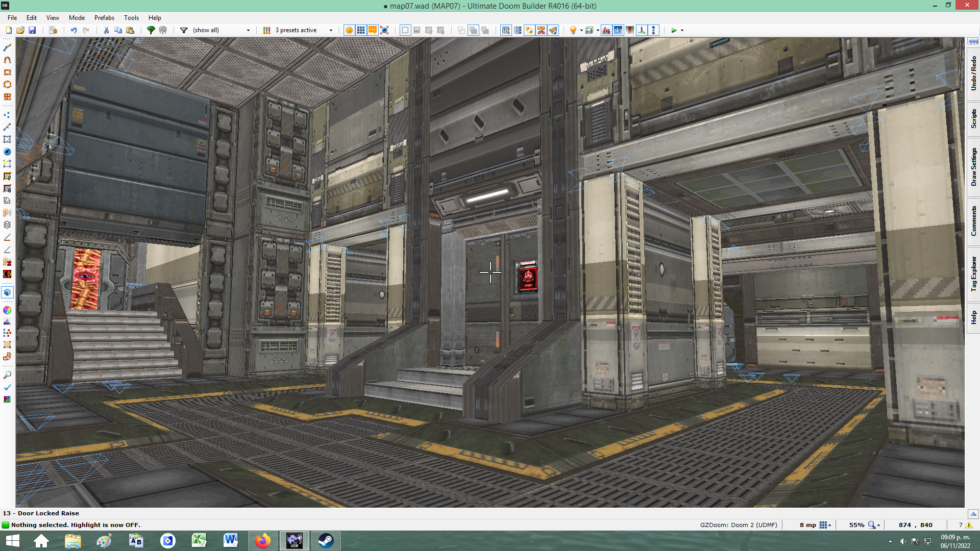This screenshot has width=980, height=551.
Task: Open the Scripts side tab
Action: coord(973,119)
